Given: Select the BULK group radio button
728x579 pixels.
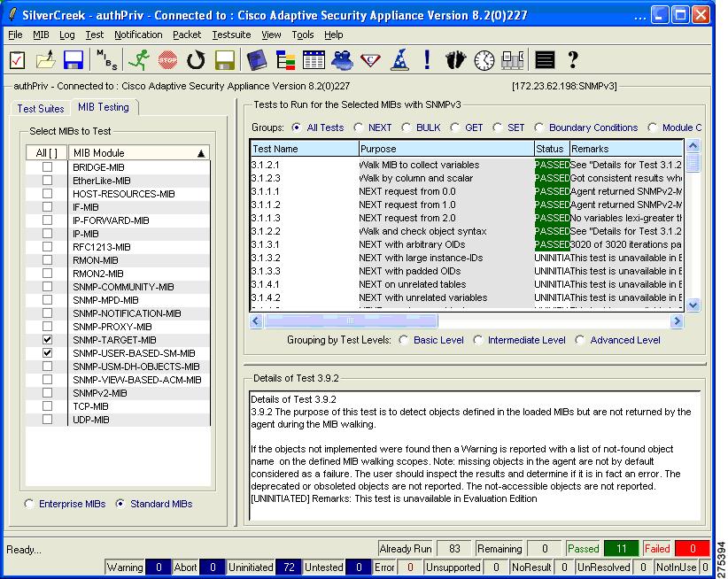Looking at the screenshot, I should (x=406, y=127).
